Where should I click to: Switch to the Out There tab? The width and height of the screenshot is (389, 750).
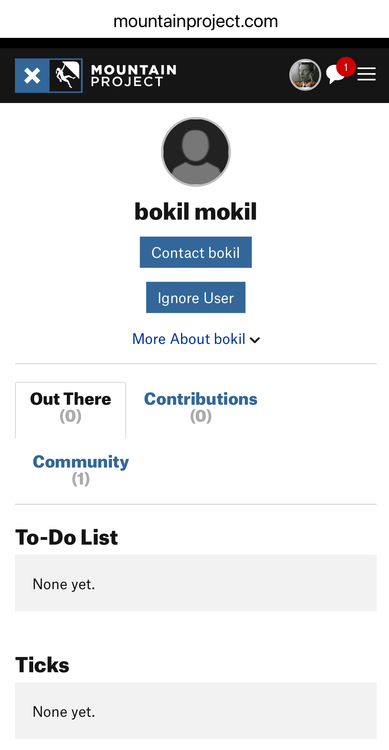click(x=70, y=409)
